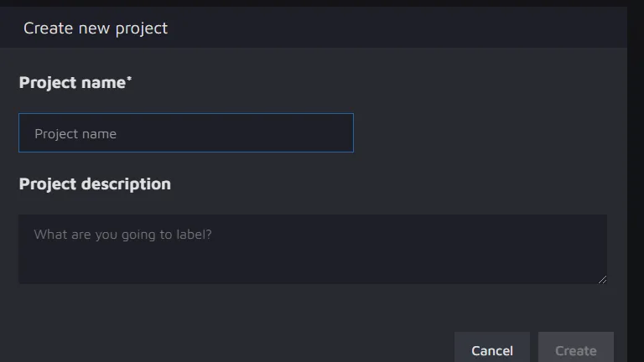Viewport: 644px width, 362px height.
Task: Click the "Project name" placeholder text
Action: (75, 134)
